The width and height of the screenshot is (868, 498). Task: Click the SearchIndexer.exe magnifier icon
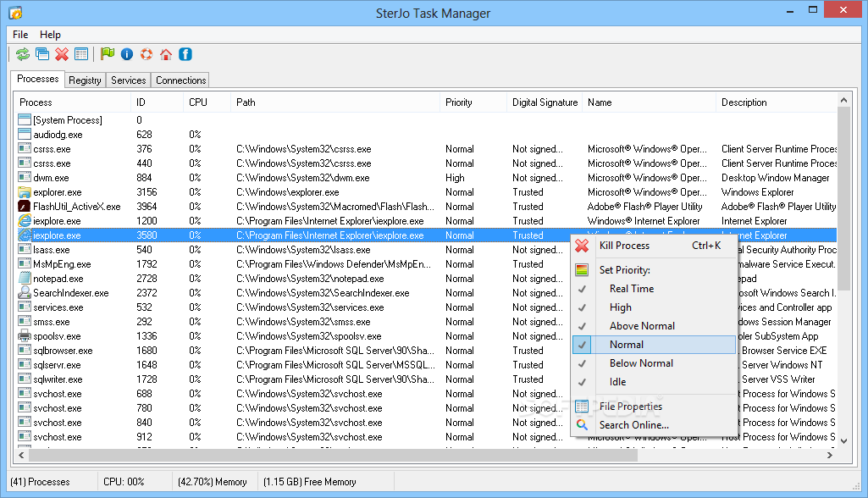(x=25, y=293)
